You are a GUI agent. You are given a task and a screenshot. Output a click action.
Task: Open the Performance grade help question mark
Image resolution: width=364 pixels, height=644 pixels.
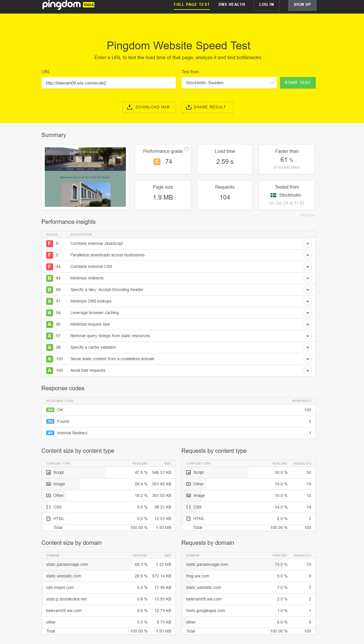(x=186, y=149)
